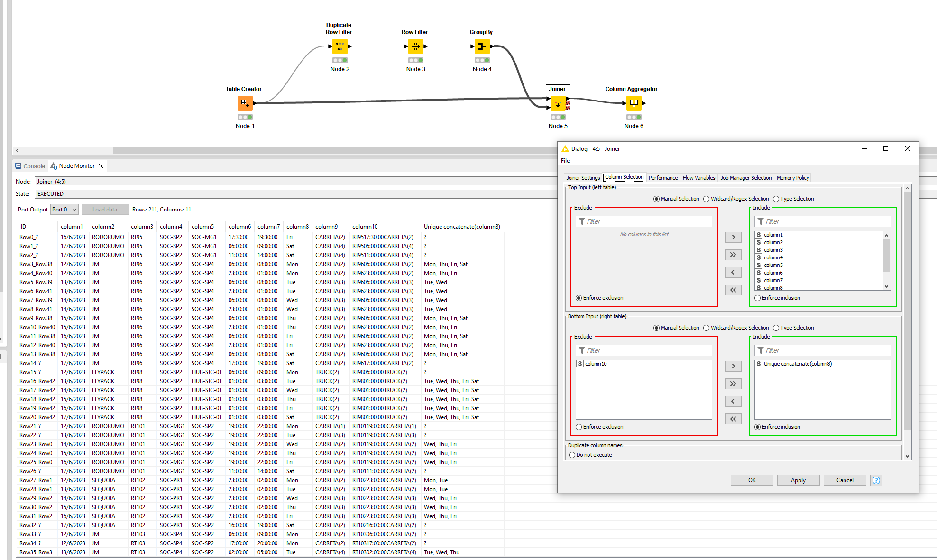This screenshot has width=937, height=560.
Task: Open the Port Output dropdown
Action: 64,210
